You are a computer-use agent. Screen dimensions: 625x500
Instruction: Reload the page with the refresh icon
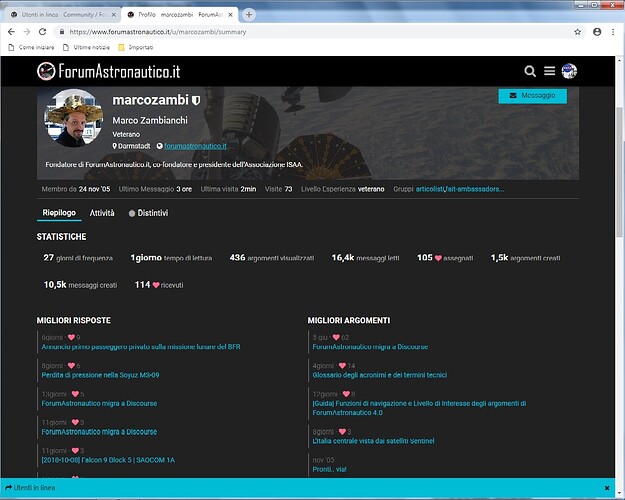(42, 32)
